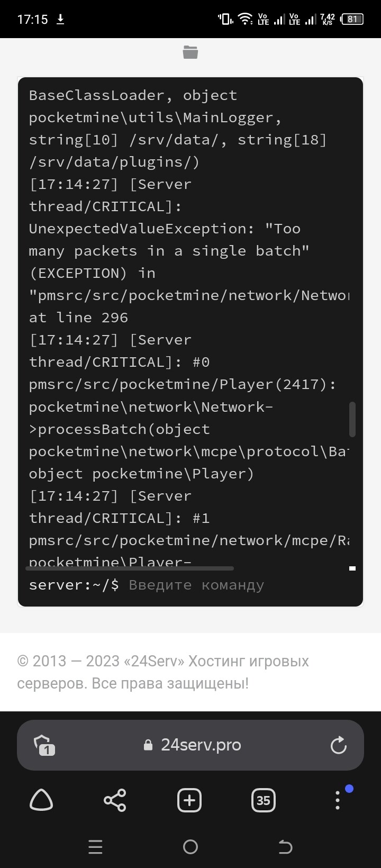381x868 pixels.
Task: Reload the 24serv.pro page
Action: [x=338, y=745]
